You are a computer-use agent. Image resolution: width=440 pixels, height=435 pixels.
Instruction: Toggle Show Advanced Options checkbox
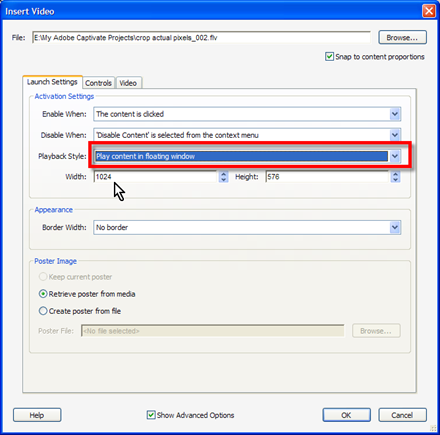(151, 415)
